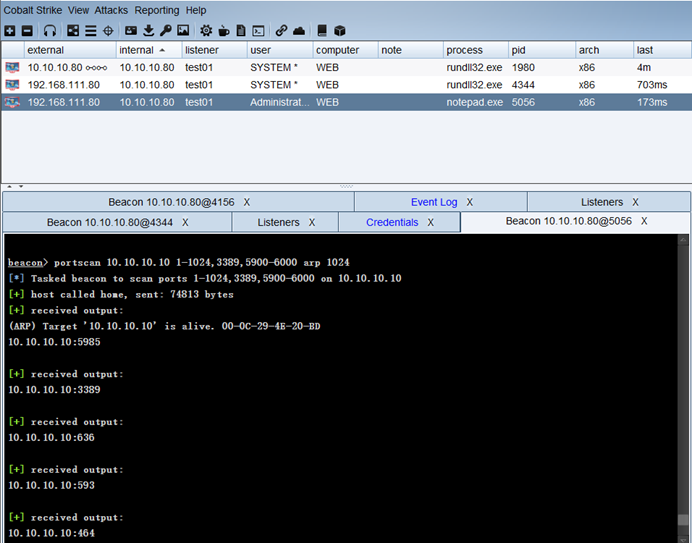Click the connect to team server plus icon
Screen dimensions: 692x543
click(x=10, y=30)
